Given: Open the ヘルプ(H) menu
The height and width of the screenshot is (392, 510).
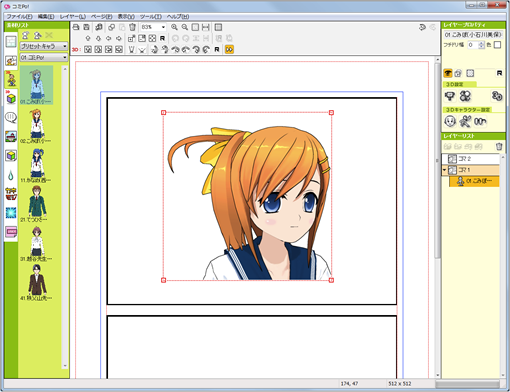Looking at the screenshot, I should click(x=178, y=17).
